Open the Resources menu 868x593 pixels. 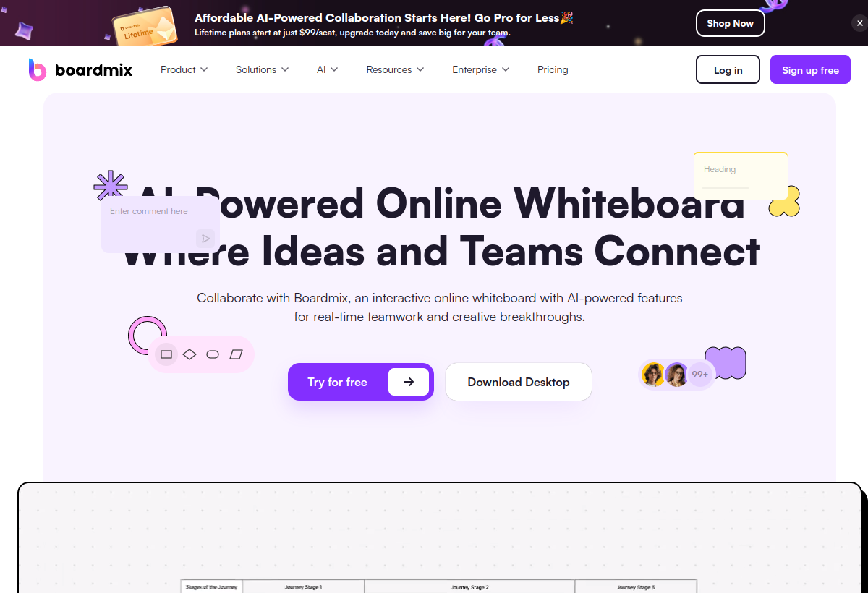click(395, 69)
